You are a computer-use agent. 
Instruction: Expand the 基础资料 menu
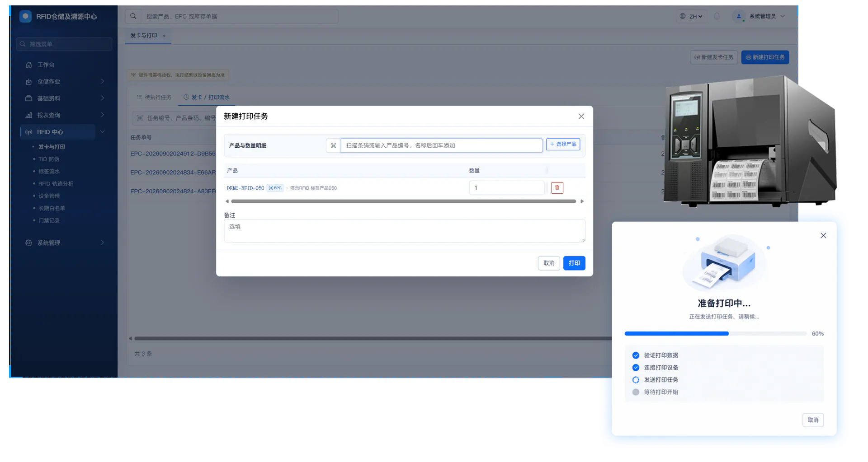(x=103, y=98)
